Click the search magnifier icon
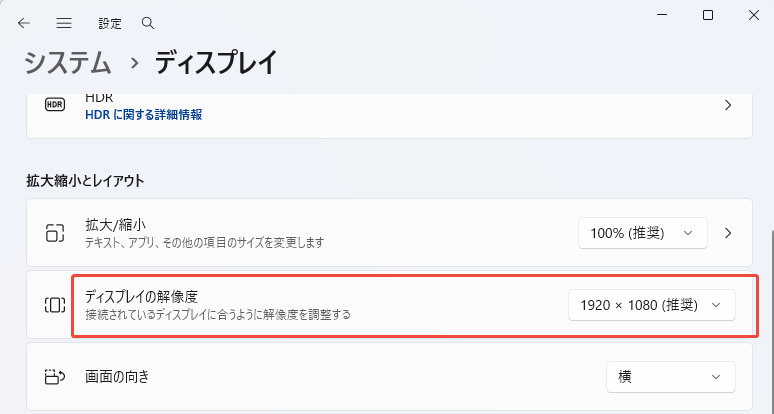774x414 pixels. coord(148,22)
